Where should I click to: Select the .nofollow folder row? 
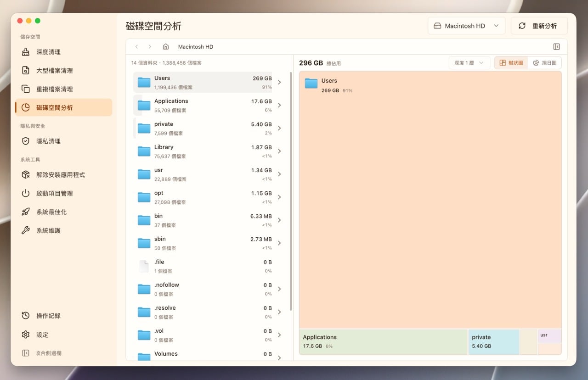coord(209,289)
